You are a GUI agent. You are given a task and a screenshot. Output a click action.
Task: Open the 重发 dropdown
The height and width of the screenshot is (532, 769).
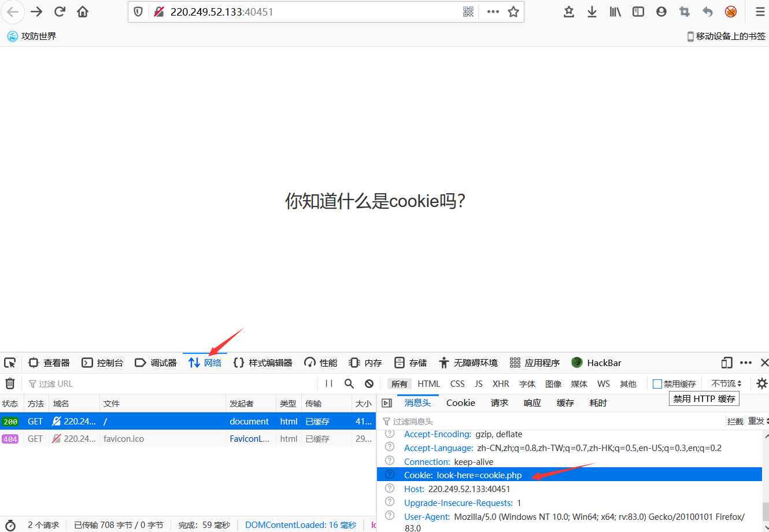(x=758, y=421)
